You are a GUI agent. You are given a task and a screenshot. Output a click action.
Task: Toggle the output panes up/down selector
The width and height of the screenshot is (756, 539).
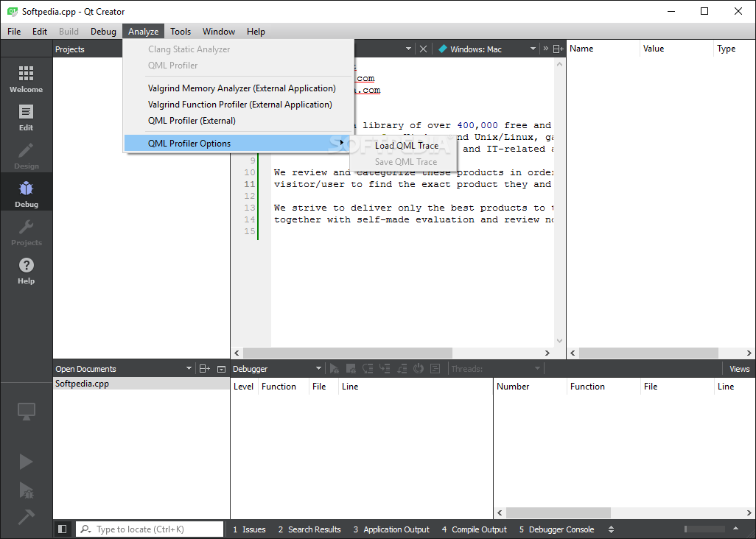[x=612, y=529]
